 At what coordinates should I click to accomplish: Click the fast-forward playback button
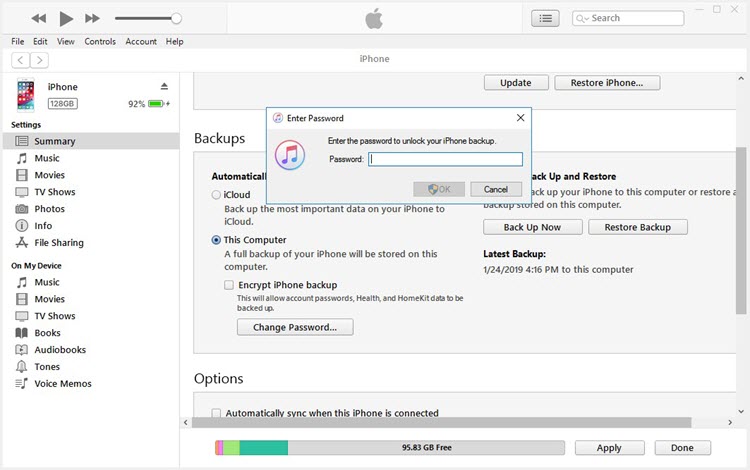coord(92,19)
